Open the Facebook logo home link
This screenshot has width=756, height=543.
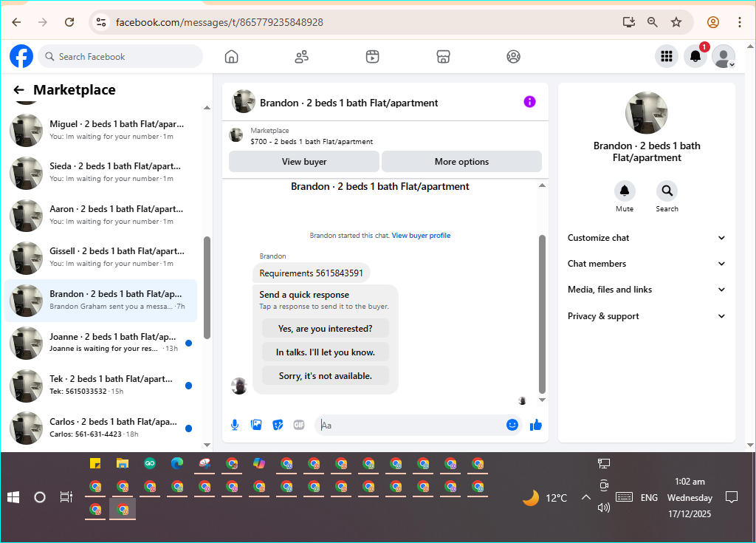tap(21, 56)
